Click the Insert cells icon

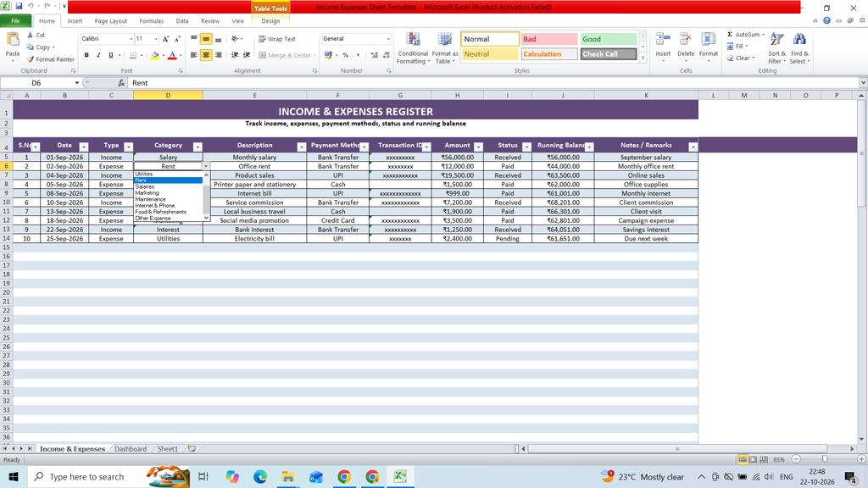(x=663, y=40)
